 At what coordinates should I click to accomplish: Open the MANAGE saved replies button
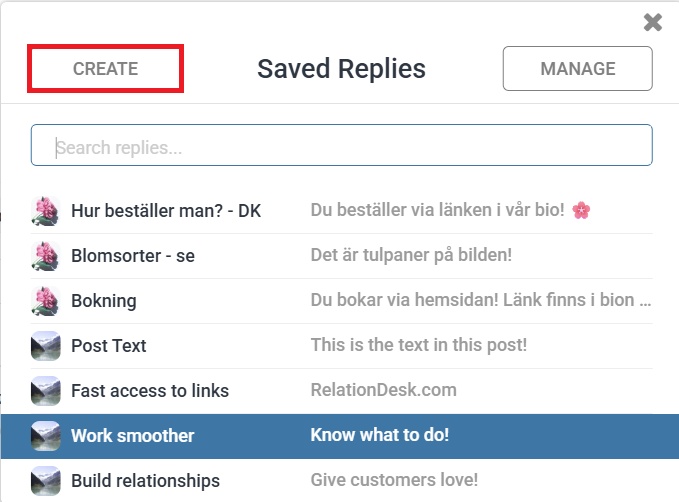(x=577, y=68)
